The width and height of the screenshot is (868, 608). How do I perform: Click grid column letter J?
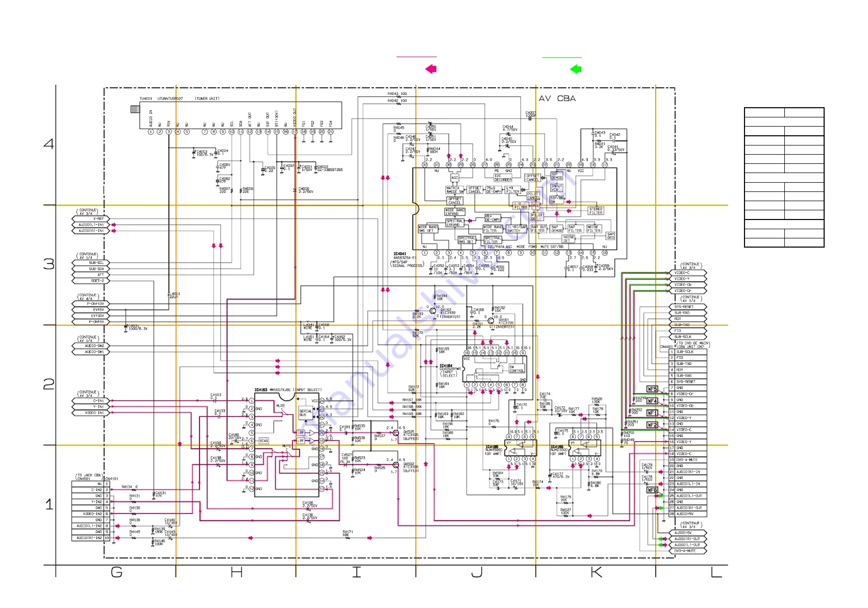(x=477, y=572)
